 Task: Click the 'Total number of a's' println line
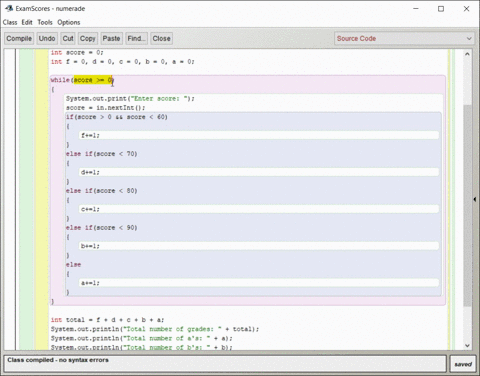pyautogui.click(x=142, y=338)
